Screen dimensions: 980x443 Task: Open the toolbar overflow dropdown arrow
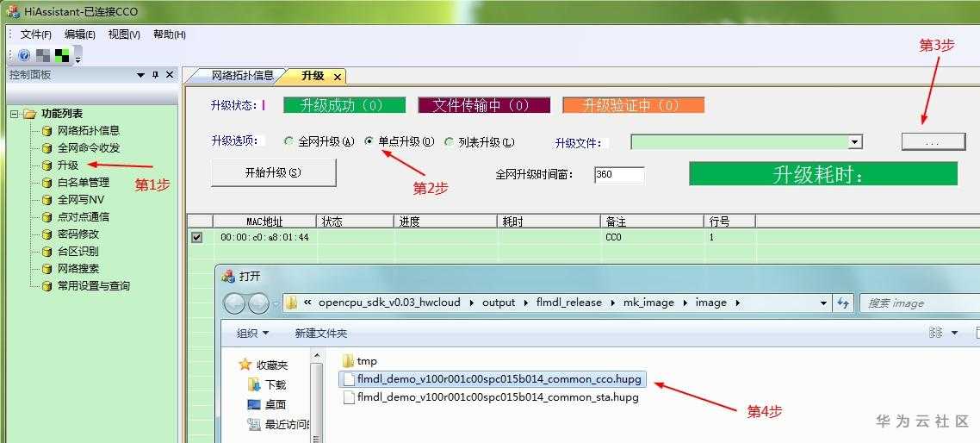[x=78, y=60]
